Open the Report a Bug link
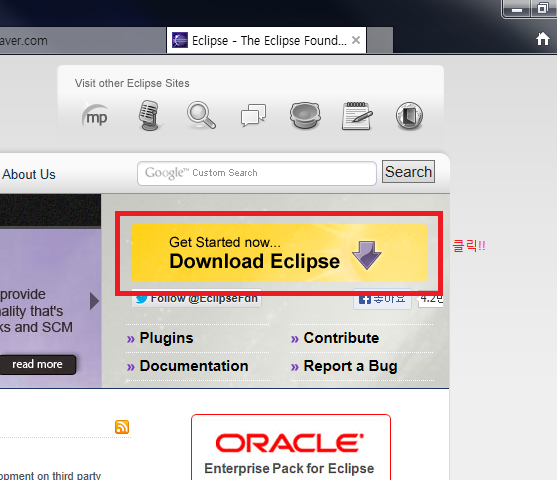Screen dimensions: 557x480 [x=350, y=366]
